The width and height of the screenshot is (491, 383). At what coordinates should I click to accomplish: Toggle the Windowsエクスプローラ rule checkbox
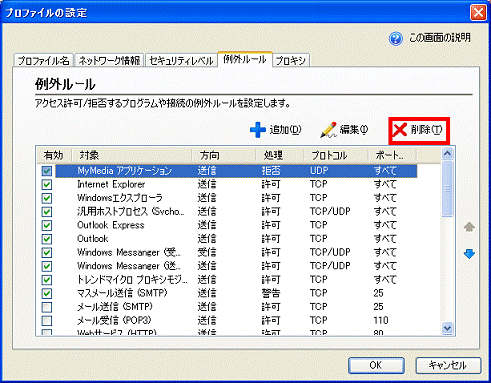[x=47, y=198]
